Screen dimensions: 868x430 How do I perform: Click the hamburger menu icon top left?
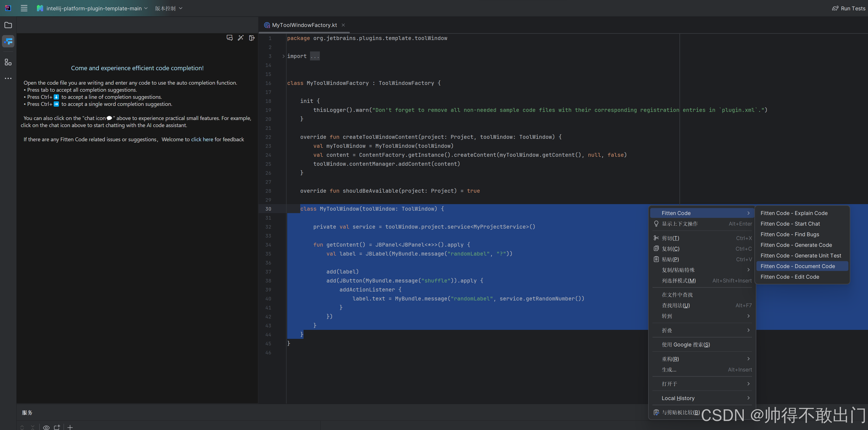24,8
